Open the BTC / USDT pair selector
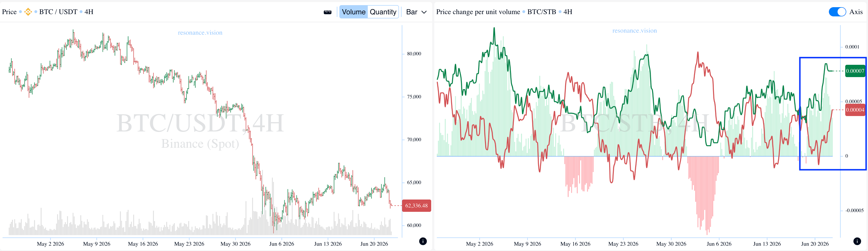This screenshot has width=868, height=251. click(58, 12)
